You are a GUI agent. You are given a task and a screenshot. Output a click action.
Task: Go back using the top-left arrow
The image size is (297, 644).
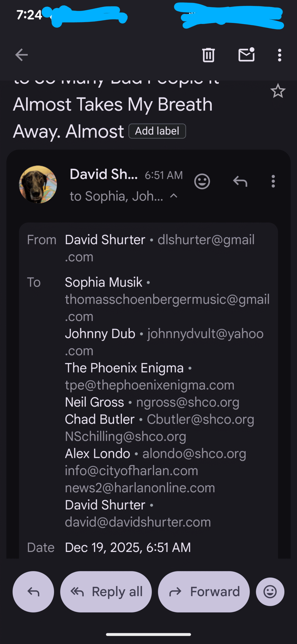pyautogui.click(x=21, y=55)
